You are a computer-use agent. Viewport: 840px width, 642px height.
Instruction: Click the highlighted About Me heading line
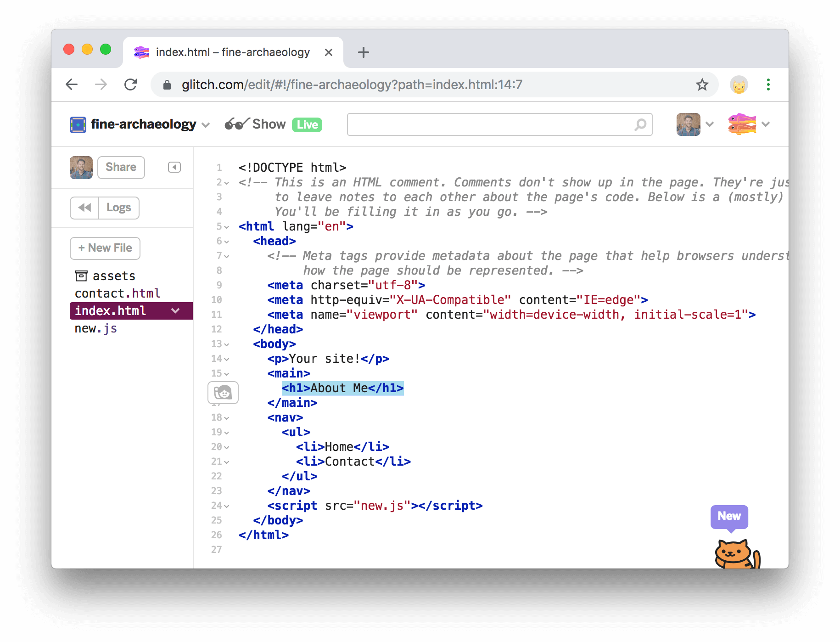342,389
